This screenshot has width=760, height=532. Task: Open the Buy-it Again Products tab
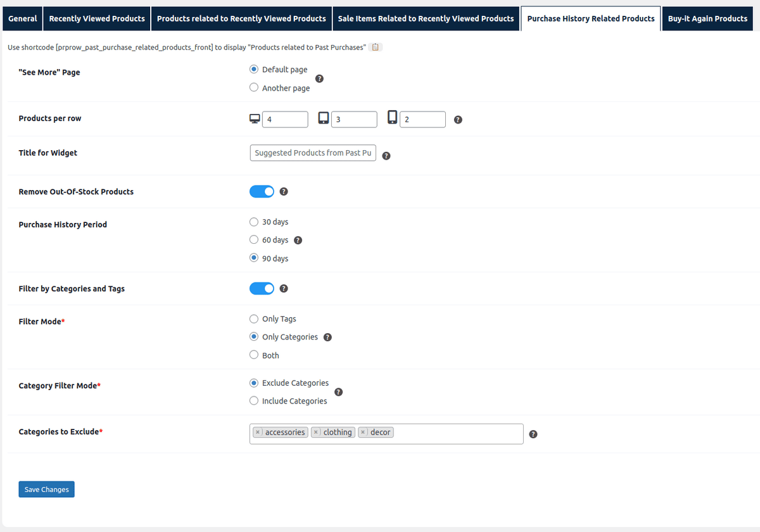[x=707, y=18]
